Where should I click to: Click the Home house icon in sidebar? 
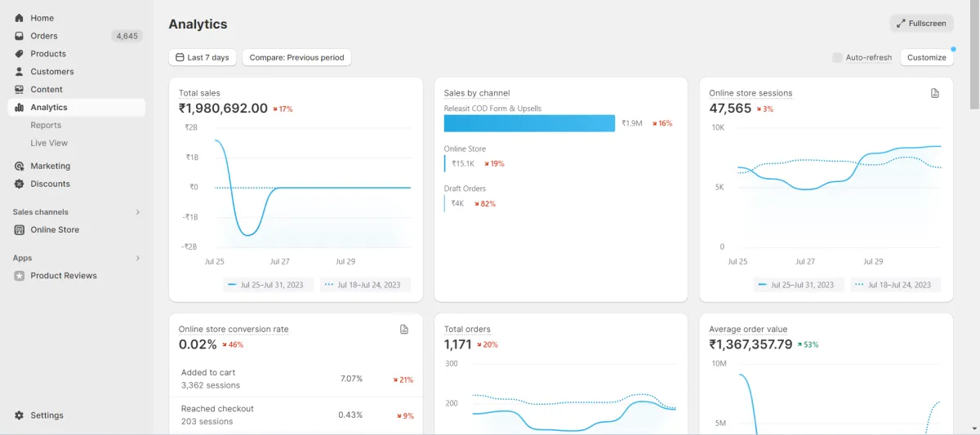click(x=20, y=18)
